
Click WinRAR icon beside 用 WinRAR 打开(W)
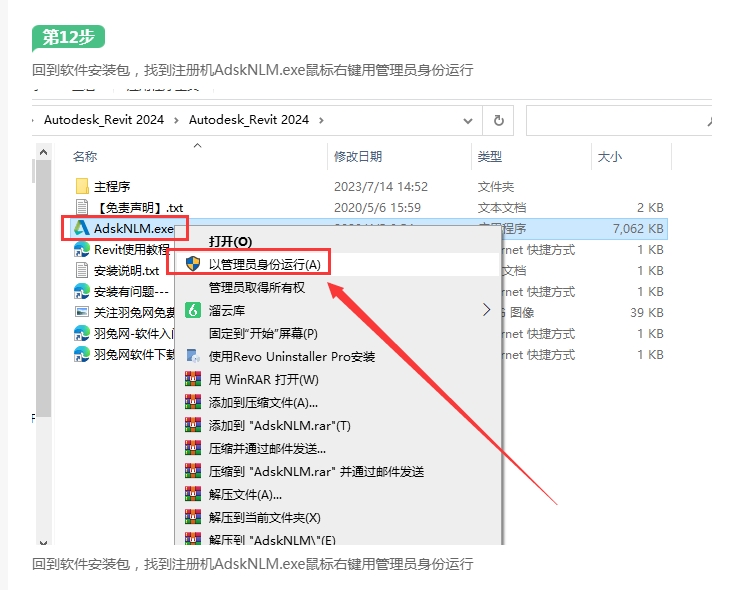coord(193,379)
